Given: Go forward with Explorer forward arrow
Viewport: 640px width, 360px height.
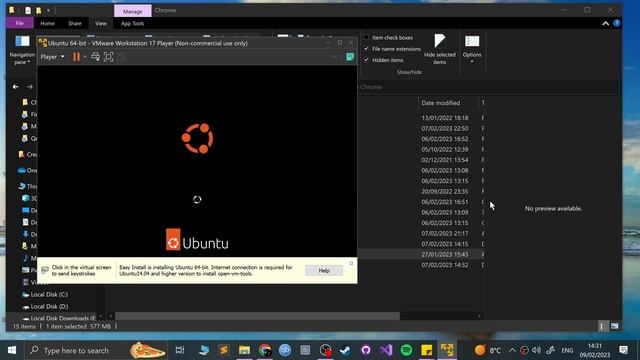Looking at the screenshot, I should [x=30, y=87].
